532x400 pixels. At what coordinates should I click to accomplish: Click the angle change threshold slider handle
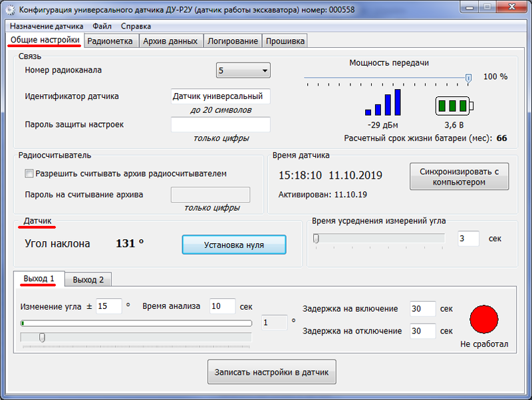click(42, 338)
